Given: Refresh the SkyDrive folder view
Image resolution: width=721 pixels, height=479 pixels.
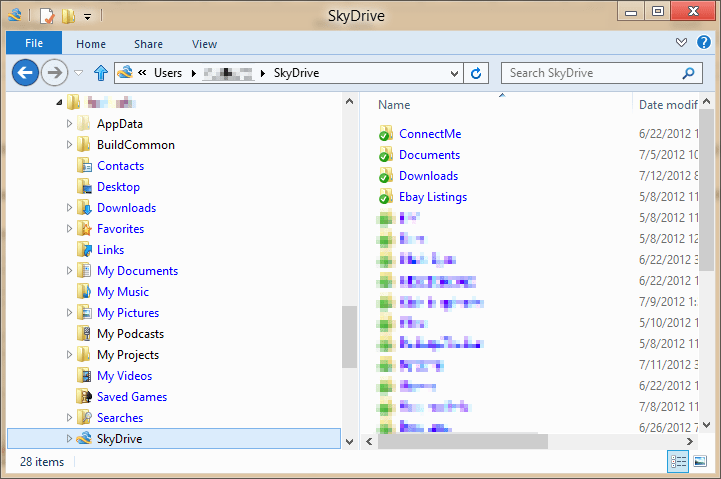Looking at the screenshot, I should 476,73.
